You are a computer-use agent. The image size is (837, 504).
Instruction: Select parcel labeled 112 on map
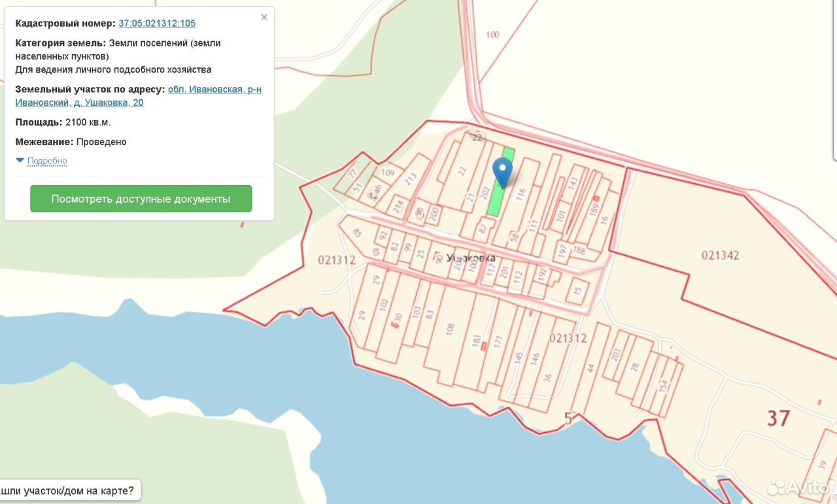tap(519, 278)
